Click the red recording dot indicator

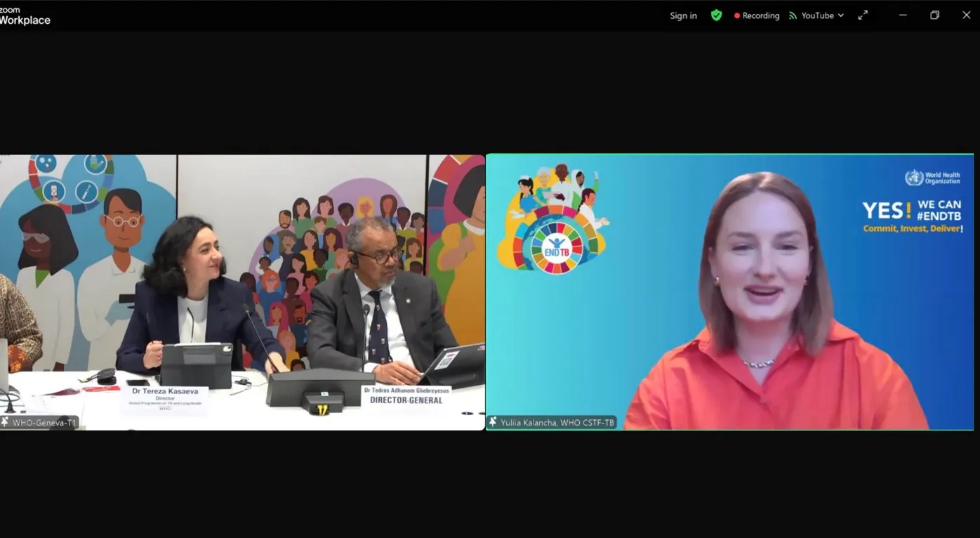pos(737,15)
